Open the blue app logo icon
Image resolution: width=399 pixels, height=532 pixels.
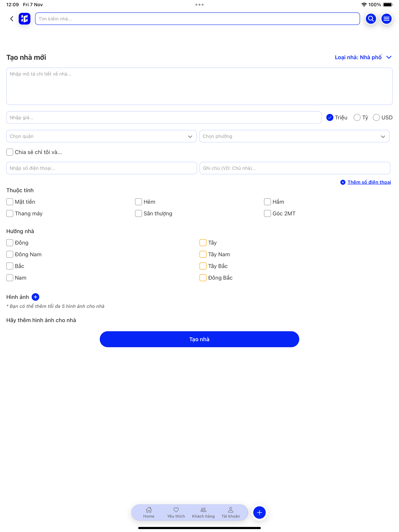tap(25, 18)
